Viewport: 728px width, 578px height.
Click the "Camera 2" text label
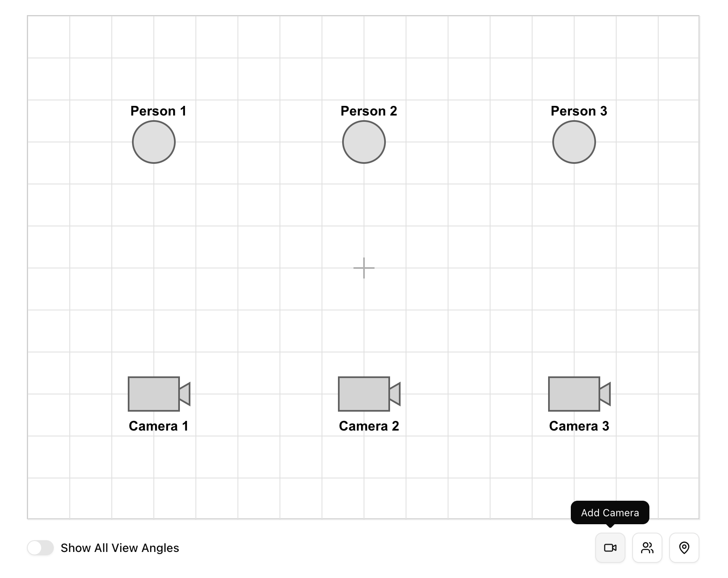(x=369, y=426)
